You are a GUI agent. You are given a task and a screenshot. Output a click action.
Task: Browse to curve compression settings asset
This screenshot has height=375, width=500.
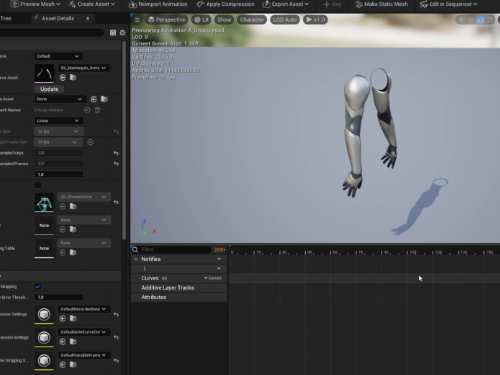(x=73, y=342)
